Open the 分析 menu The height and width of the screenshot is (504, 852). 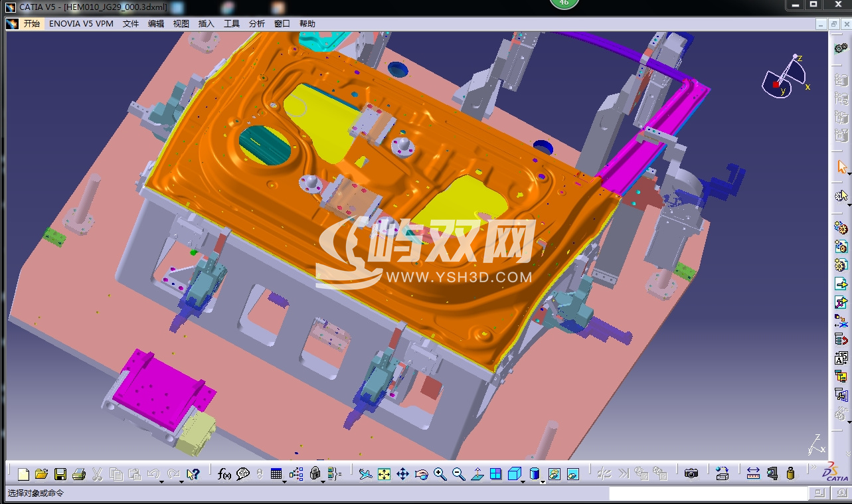257,23
